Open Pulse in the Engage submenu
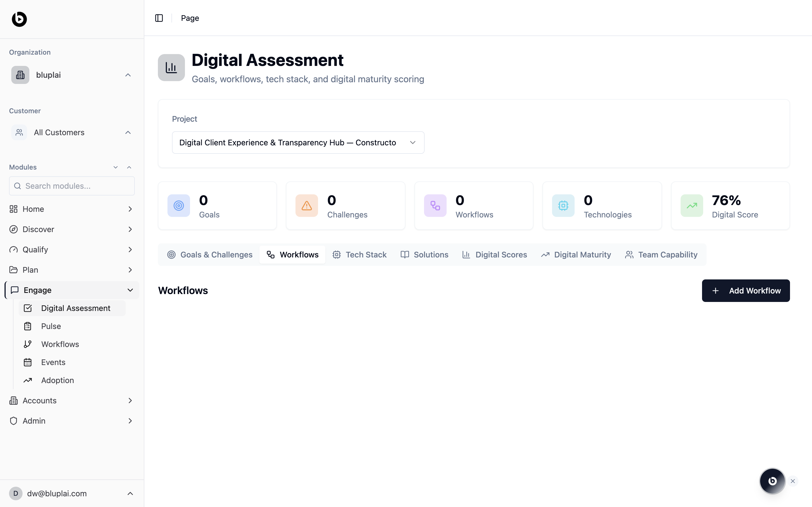This screenshot has height=507, width=812. (51, 326)
